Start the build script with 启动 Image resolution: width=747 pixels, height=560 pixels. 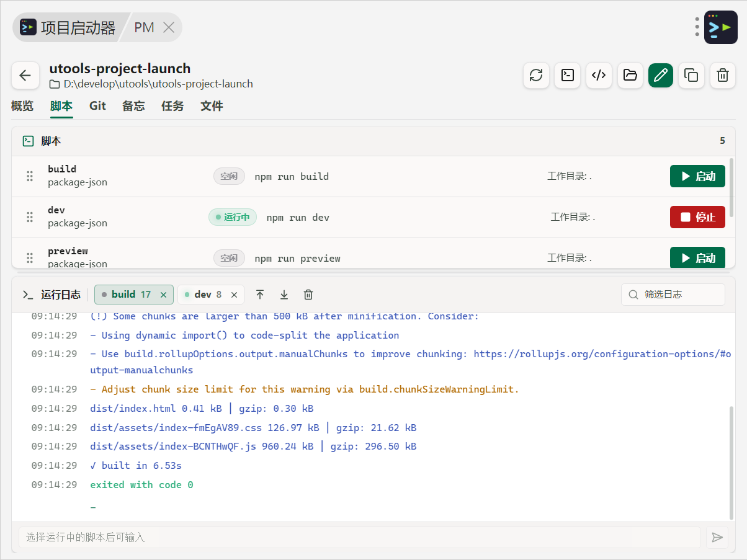[697, 176]
